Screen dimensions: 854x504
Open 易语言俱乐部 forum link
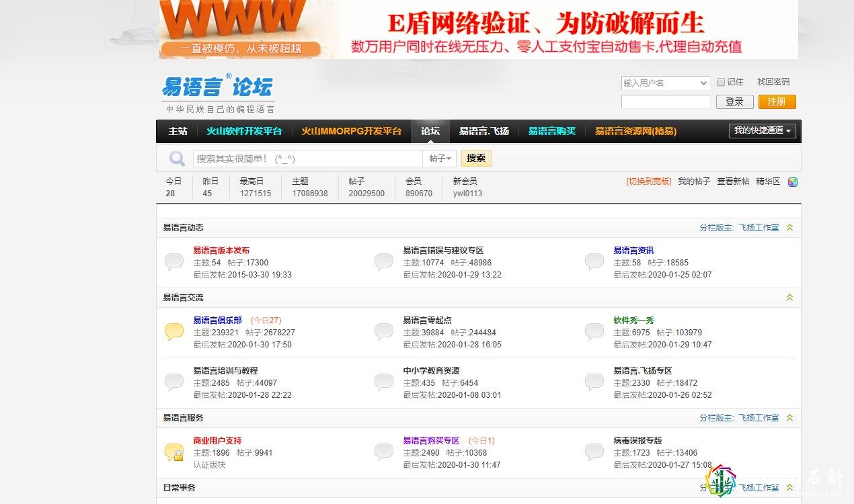217,321
